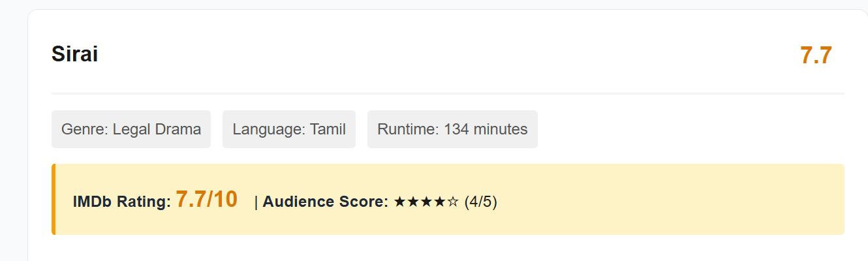Click the divider line under the title
The image size is (868, 261).
pos(448,93)
